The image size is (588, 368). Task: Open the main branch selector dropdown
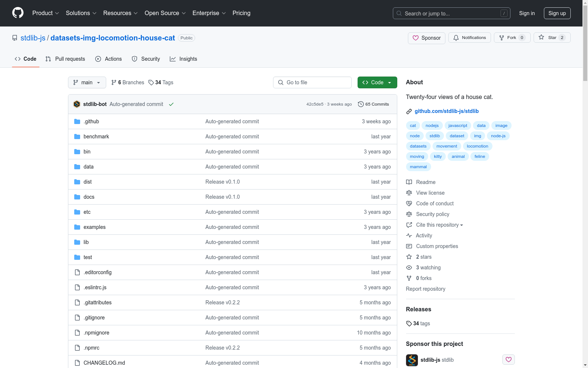87,82
